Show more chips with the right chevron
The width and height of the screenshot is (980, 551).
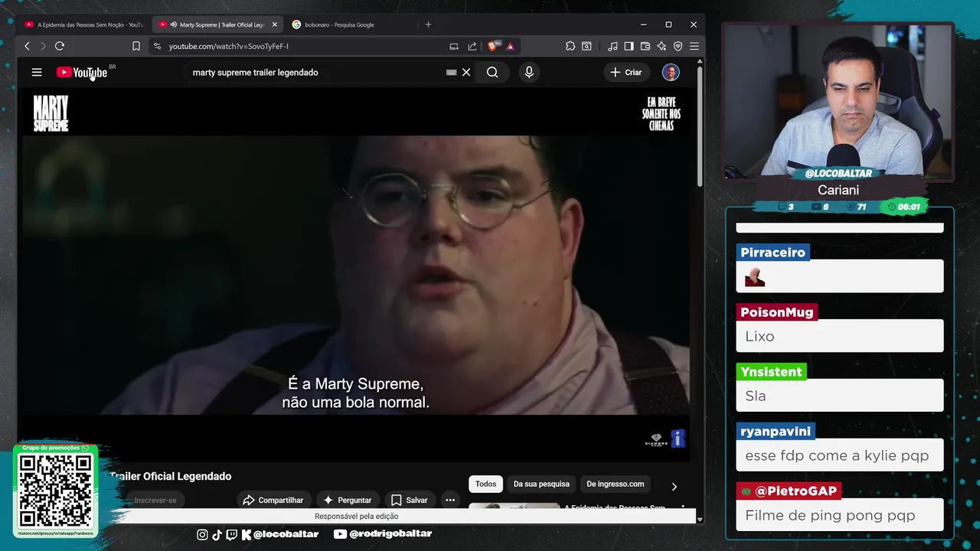pyautogui.click(x=674, y=486)
